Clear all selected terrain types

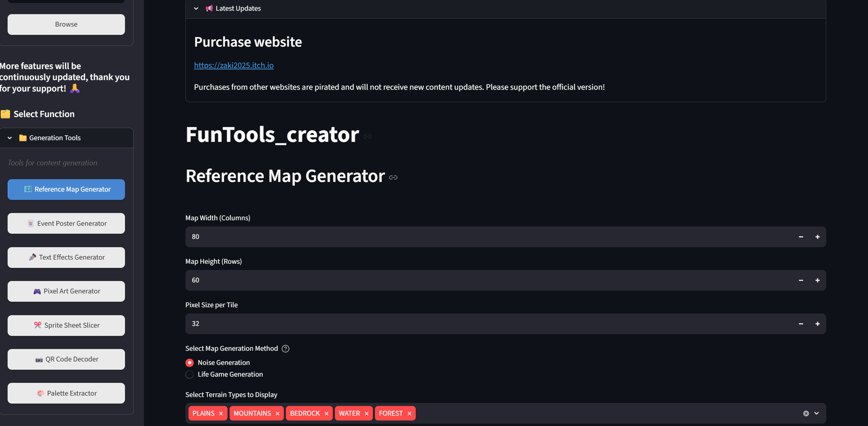click(x=806, y=414)
